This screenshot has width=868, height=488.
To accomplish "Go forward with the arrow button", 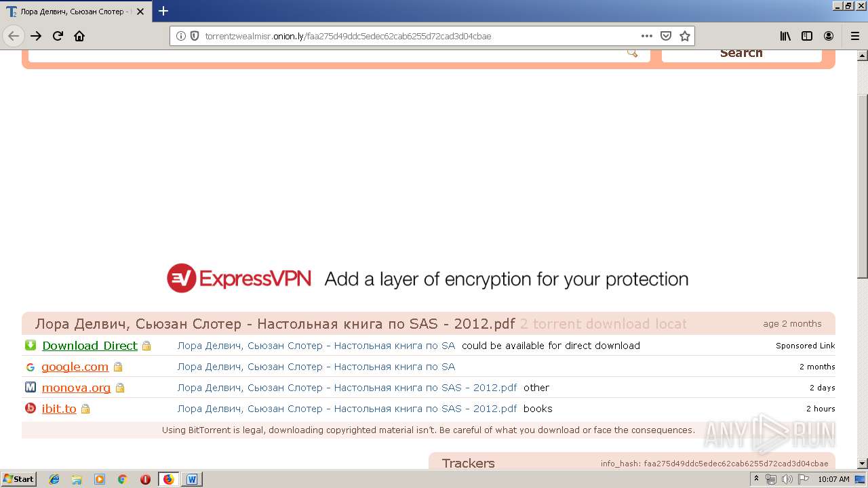I will click(x=36, y=36).
